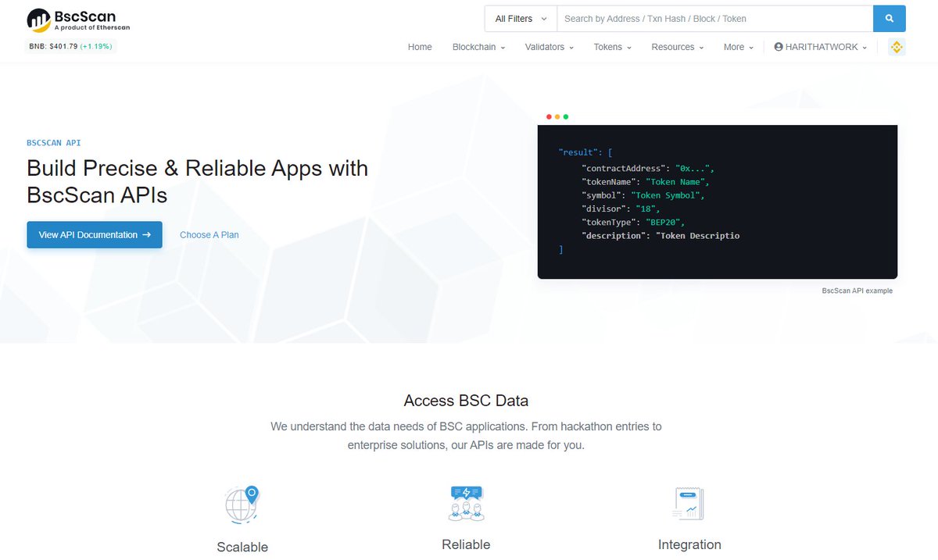Click the magnifier search button

coord(890,18)
